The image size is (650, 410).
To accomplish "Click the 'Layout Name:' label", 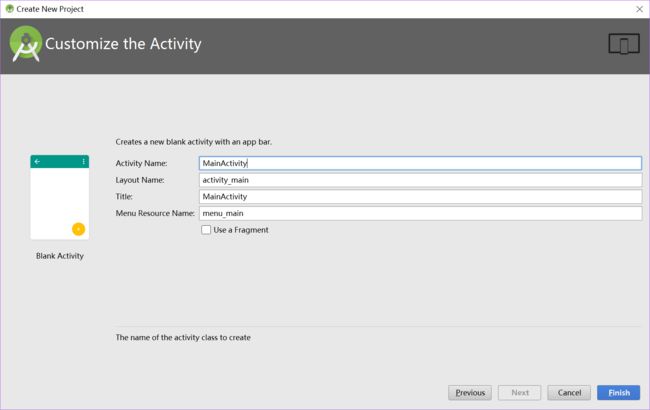I will pos(140,180).
